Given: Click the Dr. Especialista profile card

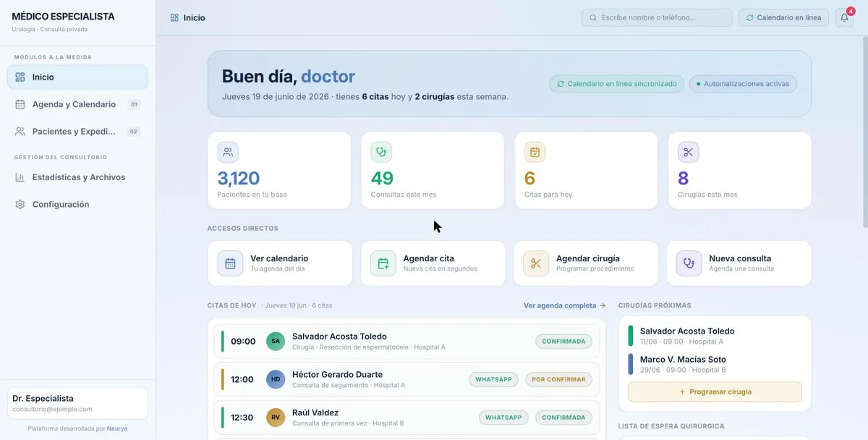Looking at the screenshot, I should click(77, 403).
